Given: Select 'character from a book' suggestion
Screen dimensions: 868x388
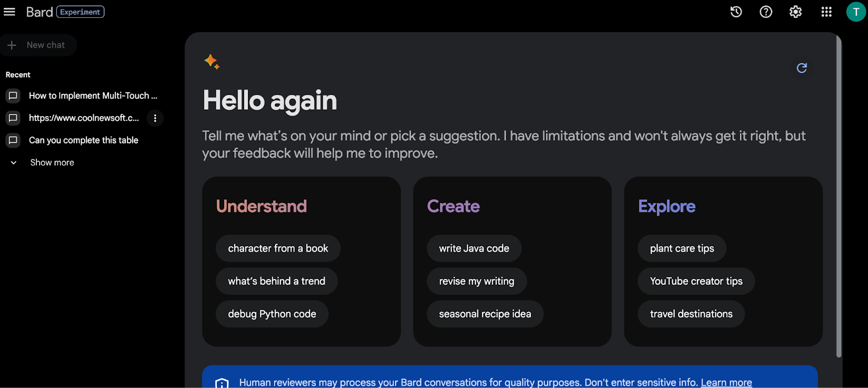Looking at the screenshot, I should (x=278, y=249).
